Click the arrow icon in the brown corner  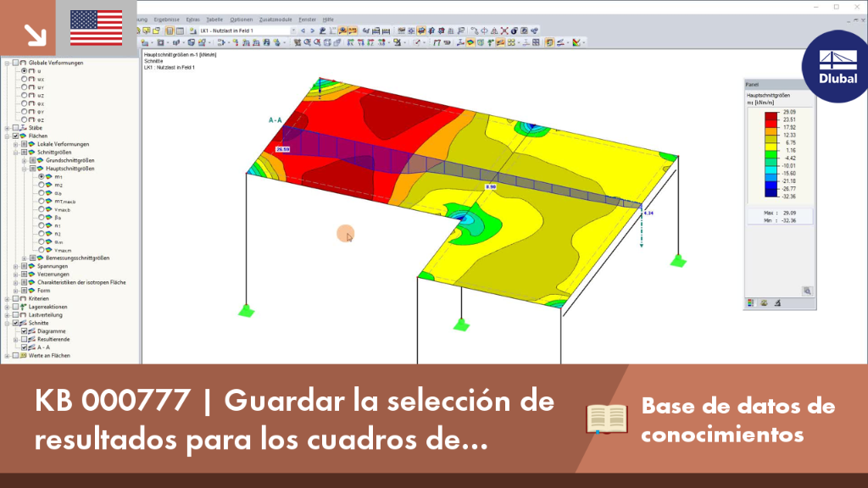[35, 35]
